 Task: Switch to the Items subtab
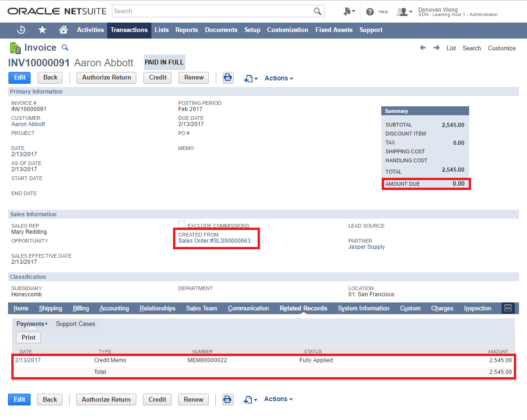click(x=21, y=309)
